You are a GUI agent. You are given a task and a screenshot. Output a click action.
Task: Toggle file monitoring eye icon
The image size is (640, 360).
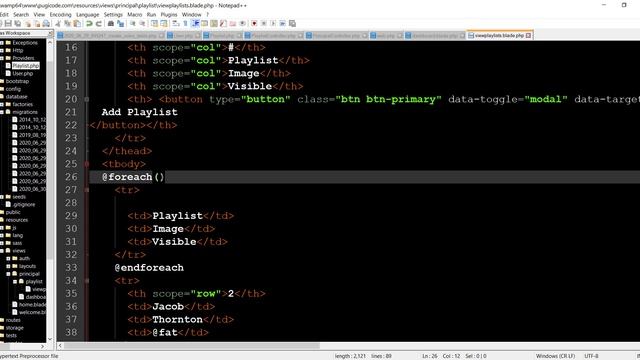click(x=243, y=23)
